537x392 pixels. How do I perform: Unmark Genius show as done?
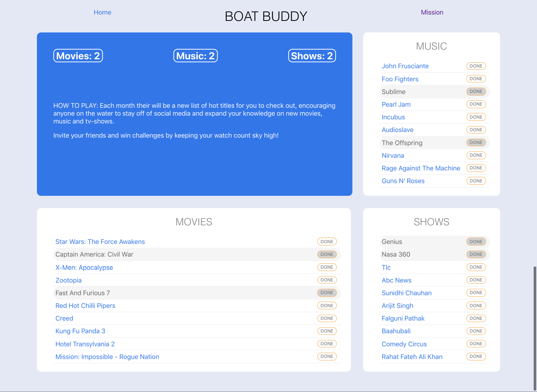(x=476, y=241)
